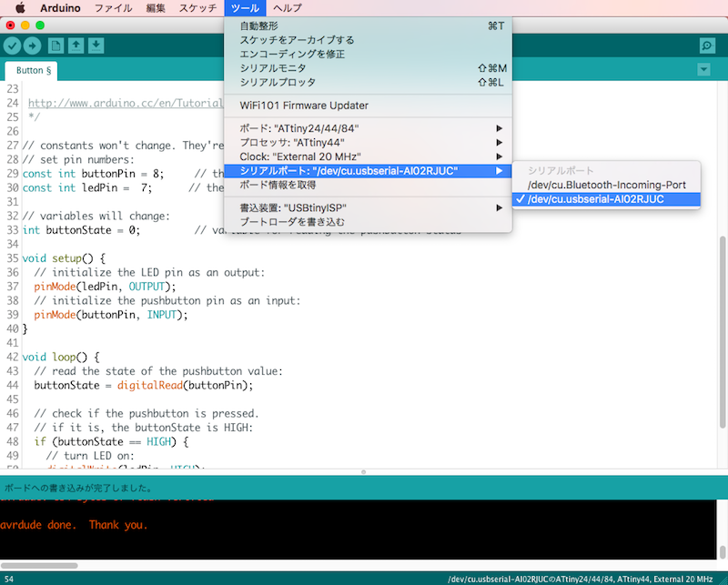
Task: Select checked /dev/cu.usbserial-AI02RJUC port
Action: [606, 199]
